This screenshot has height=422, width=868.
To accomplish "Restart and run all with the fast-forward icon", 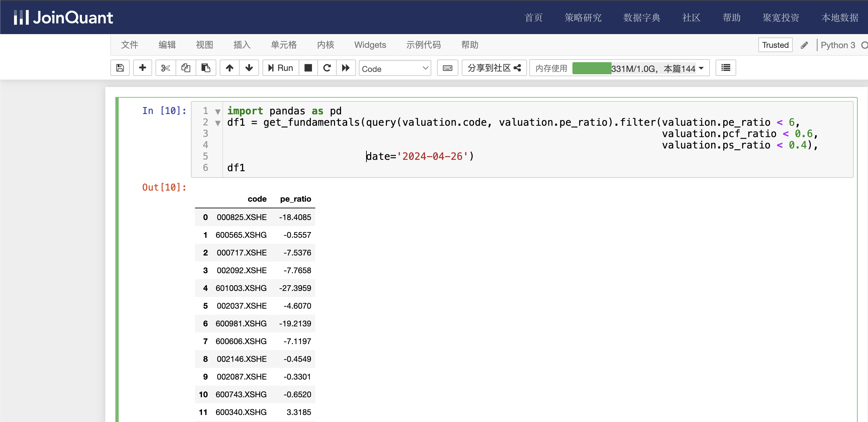I will pos(346,68).
